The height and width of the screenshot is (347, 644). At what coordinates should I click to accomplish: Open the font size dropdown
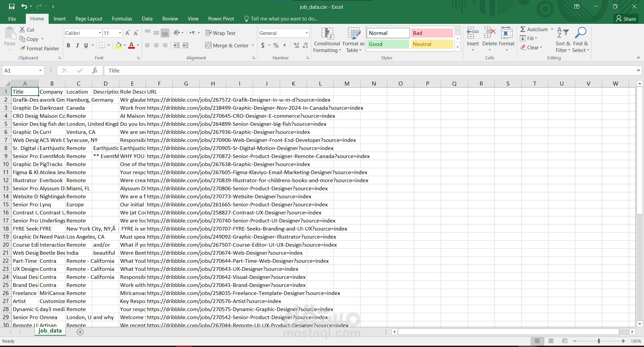coord(120,33)
